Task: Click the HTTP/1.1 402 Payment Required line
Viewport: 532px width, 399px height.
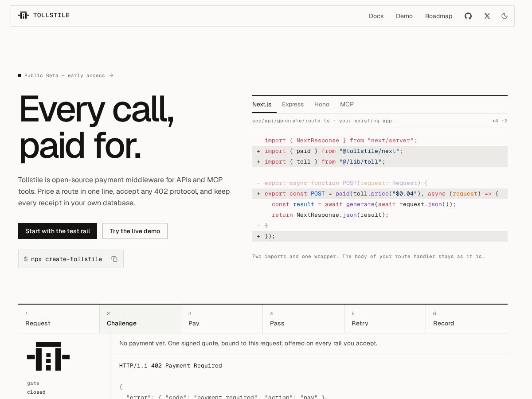Action: point(171,366)
